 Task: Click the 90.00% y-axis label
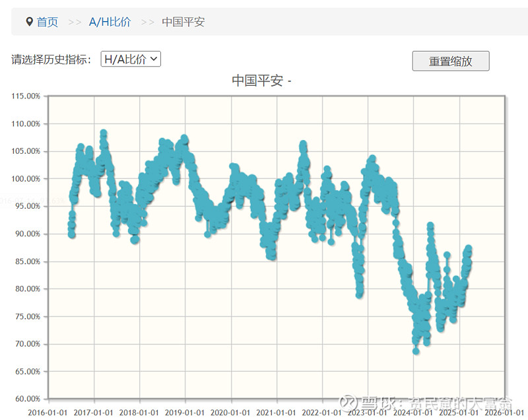coord(28,234)
